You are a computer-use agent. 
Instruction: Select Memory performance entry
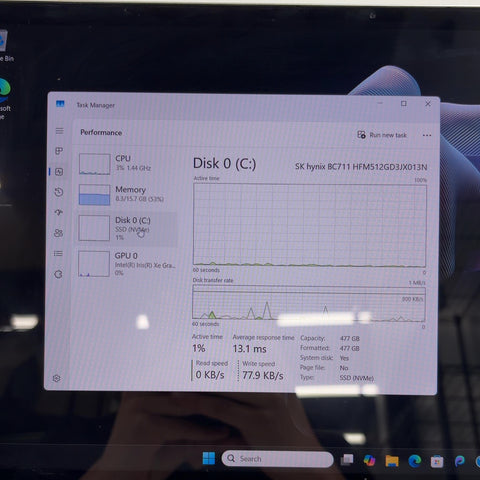click(127, 195)
